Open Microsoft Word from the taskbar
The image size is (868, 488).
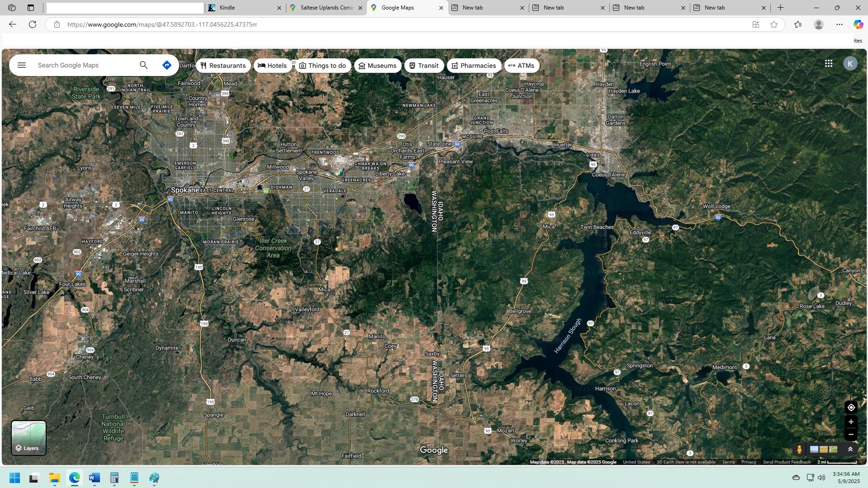tap(95, 478)
